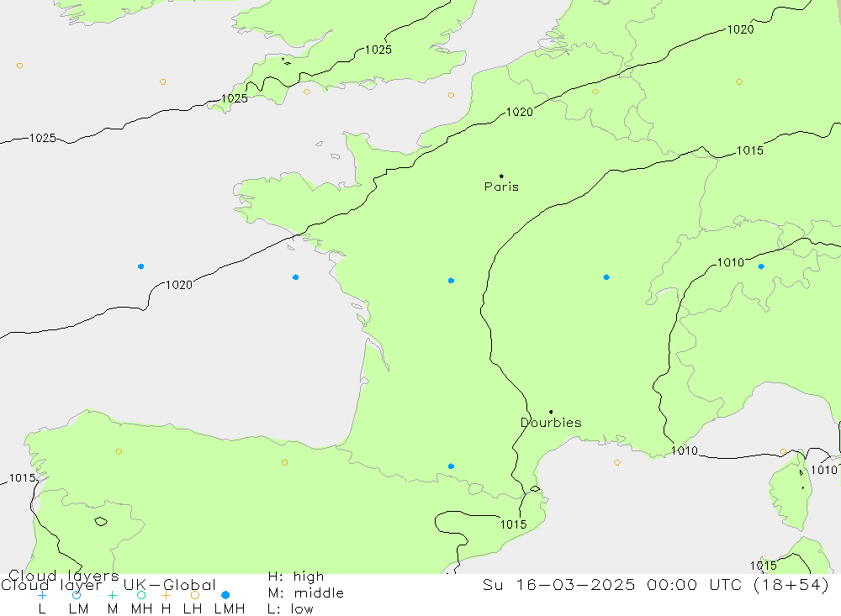
Task: Click the "H: high" legend text
Action: click(x=296, y=577)
